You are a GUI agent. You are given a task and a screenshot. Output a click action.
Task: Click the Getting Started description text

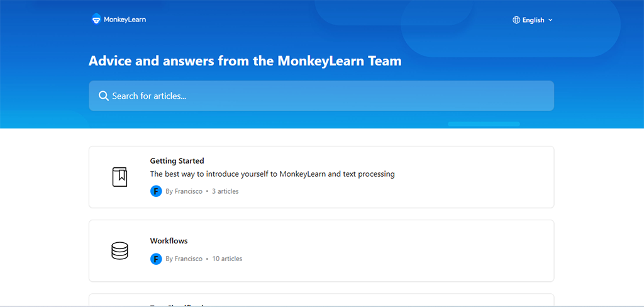pyautogui.click(x=272, y=174)
